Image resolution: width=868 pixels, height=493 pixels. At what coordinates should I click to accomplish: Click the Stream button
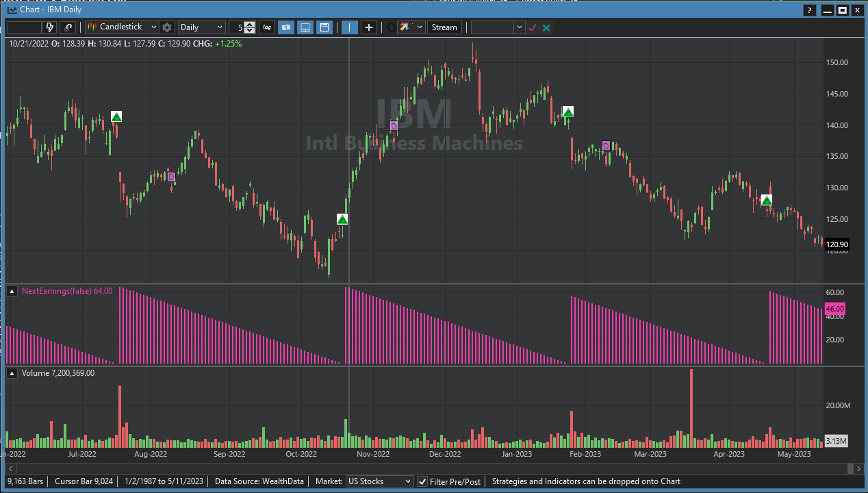point(444,27)
